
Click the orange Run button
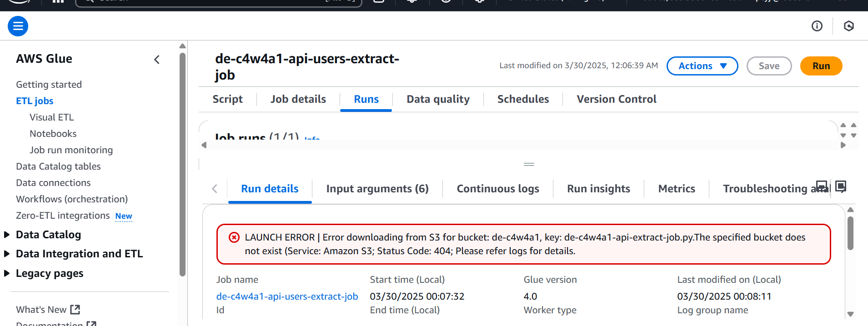click(821, 66)
